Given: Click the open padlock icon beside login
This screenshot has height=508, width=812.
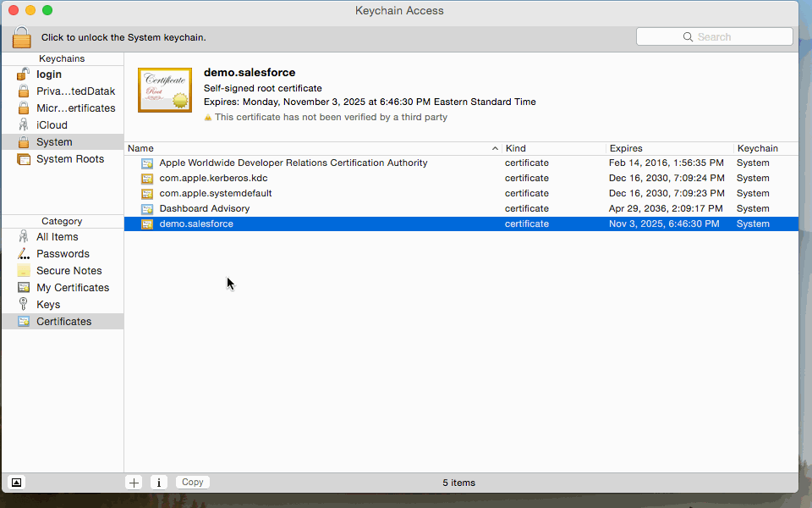Looking at the screenshot, I should pyautogui.click(x=23, y=75).
